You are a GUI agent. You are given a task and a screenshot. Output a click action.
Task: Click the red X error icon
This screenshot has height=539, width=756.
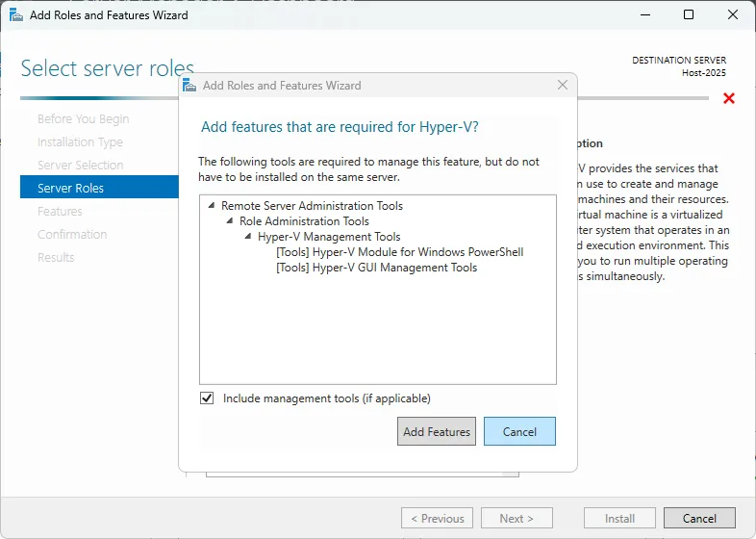coord(729,98)
